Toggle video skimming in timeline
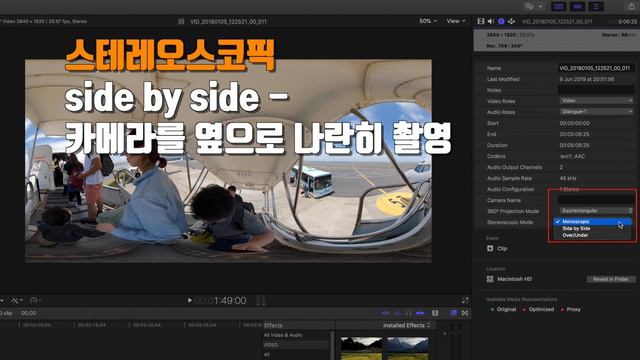The height and width of the screenshot is (360, 640). [x=385, y=313]
